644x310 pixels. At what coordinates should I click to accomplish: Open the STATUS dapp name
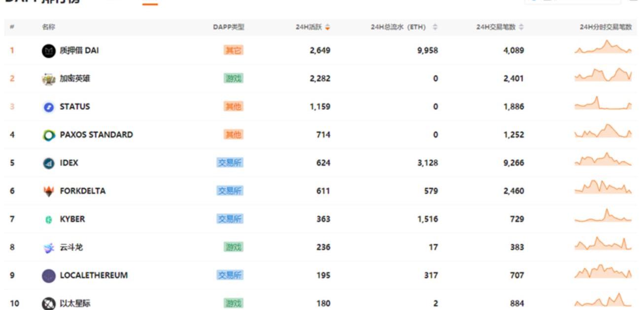coord(75,106)
